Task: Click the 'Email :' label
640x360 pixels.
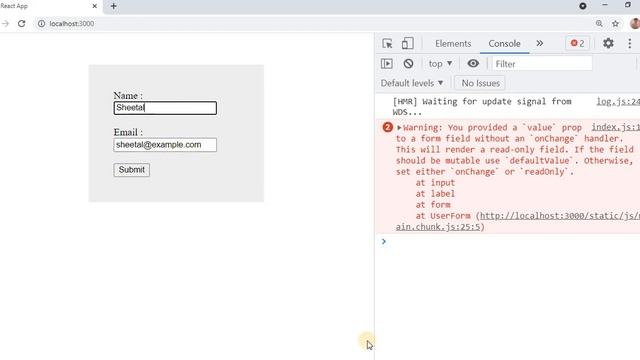Action: point(128,132)
